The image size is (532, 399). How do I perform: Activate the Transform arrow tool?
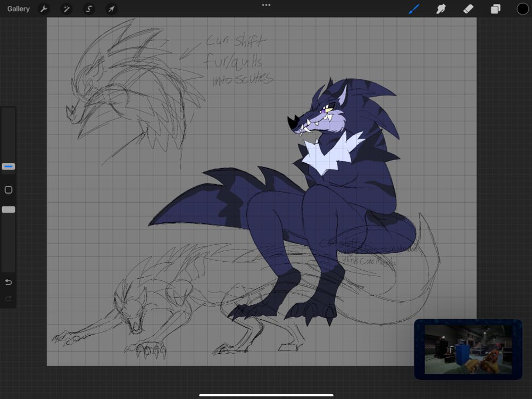point(111,9)
